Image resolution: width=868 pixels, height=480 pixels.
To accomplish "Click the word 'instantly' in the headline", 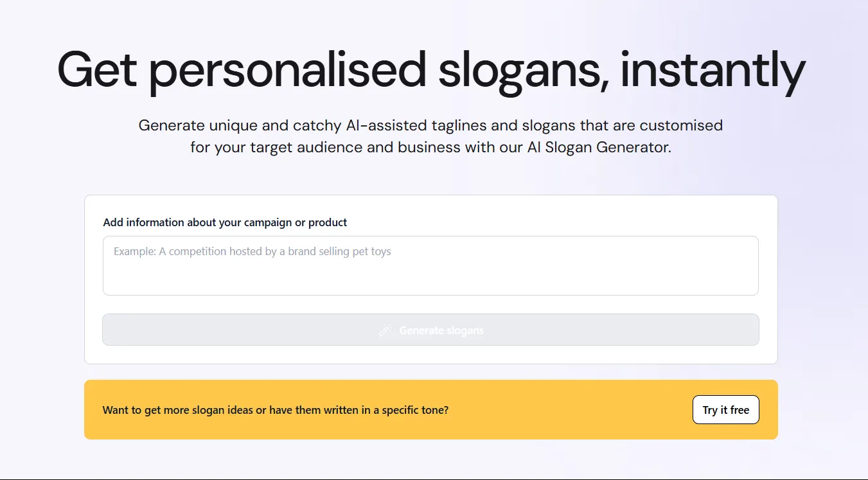I will pos(713,70).
